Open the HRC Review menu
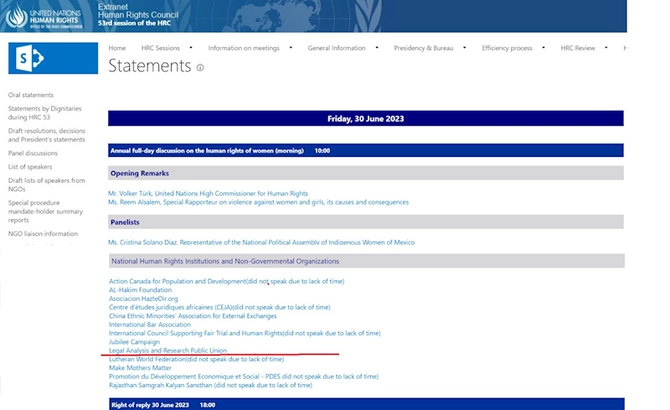The height and width of the screenshot is (410, 670). [x=578, y=48]
